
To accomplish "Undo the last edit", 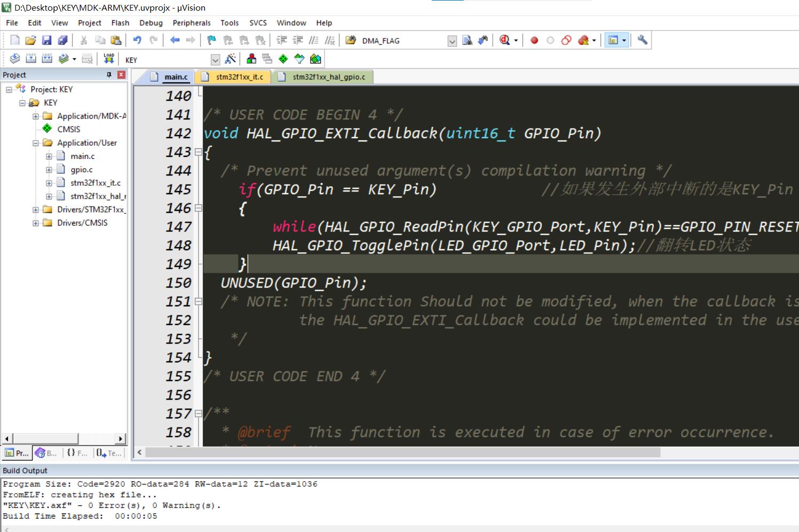I will tap(137, 41).
